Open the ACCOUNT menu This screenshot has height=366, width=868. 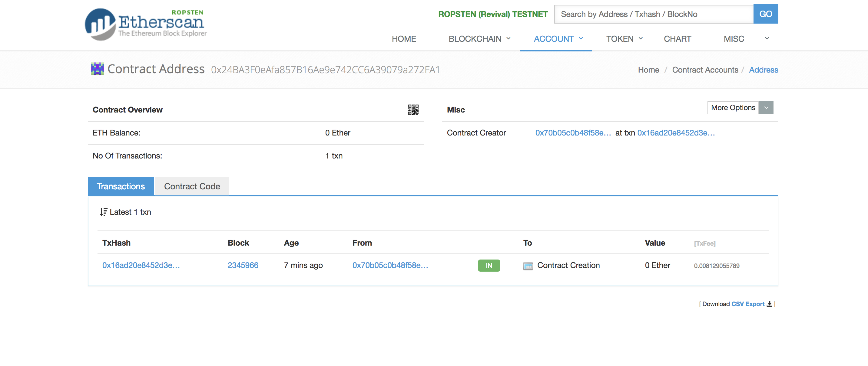[558, 39]
